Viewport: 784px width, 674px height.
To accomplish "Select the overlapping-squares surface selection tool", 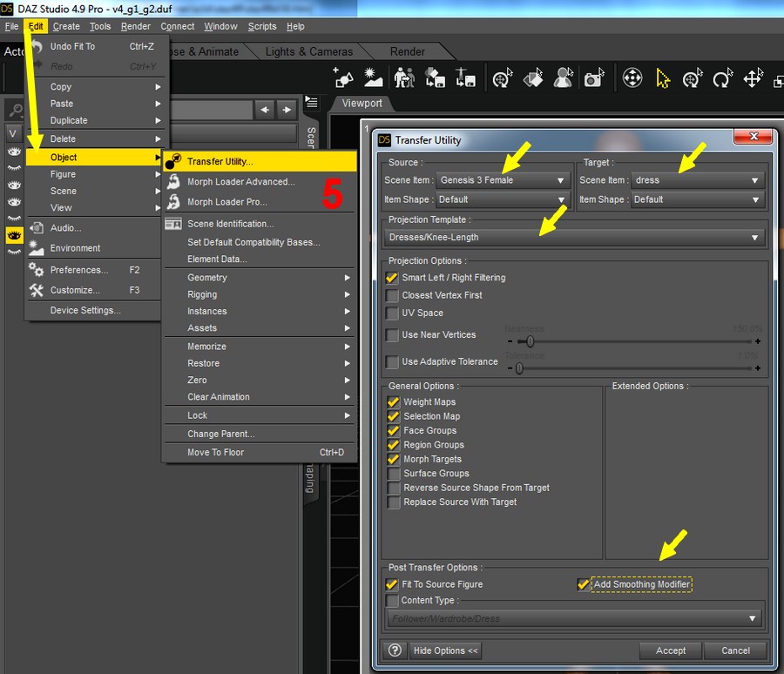I will 533,78.
